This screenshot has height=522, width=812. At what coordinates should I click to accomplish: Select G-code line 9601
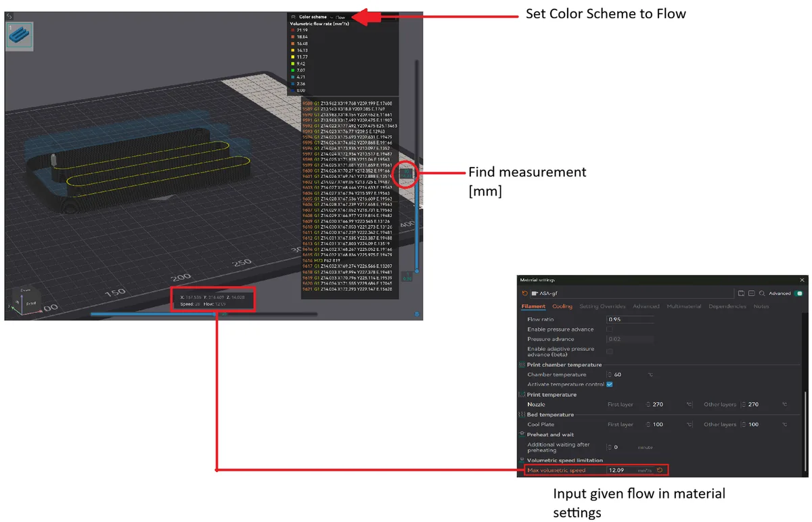[x=347, y=176]
